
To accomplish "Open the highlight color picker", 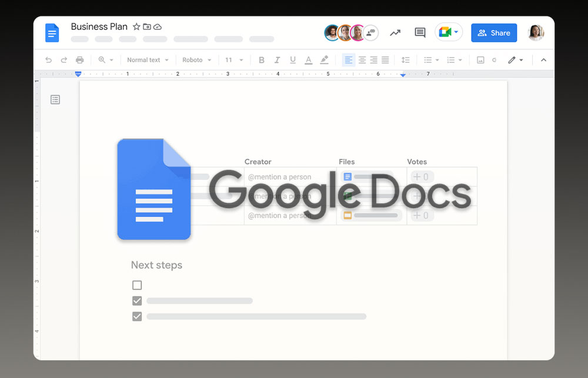I will (324, 60).
